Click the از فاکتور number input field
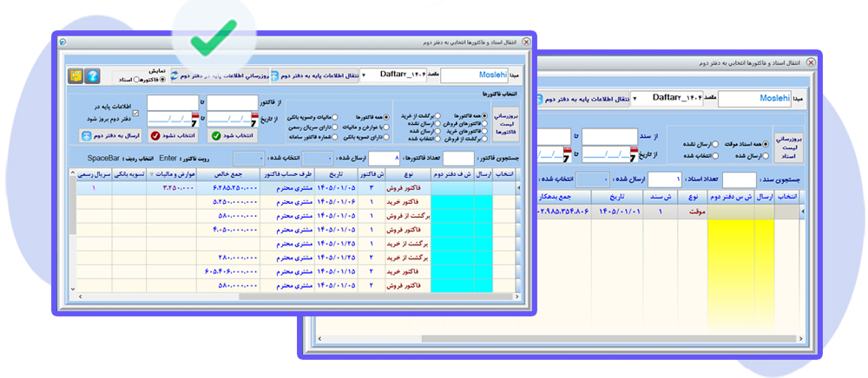This screenshot has width=868, height=378. [x=233, y=103]
